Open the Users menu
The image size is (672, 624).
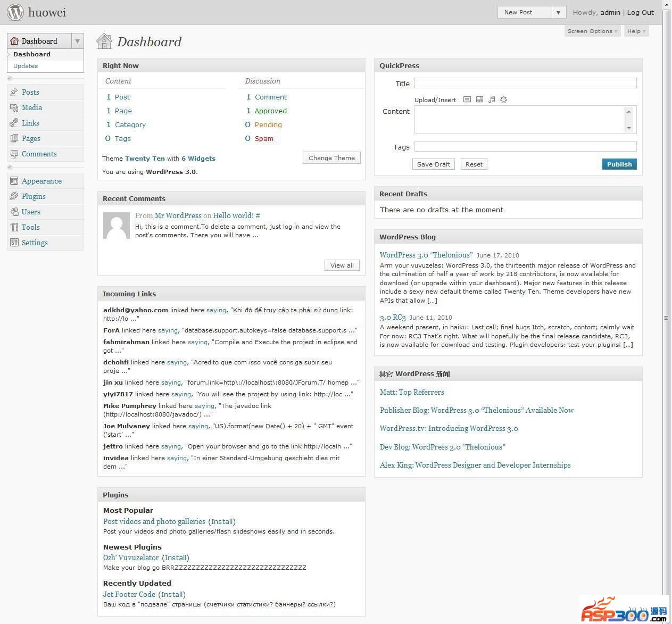[x=31, y=212]
